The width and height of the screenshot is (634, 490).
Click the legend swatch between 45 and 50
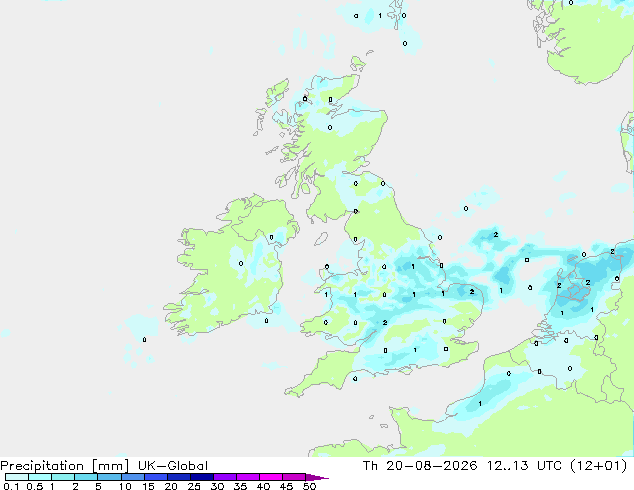(x=294, y=477)
